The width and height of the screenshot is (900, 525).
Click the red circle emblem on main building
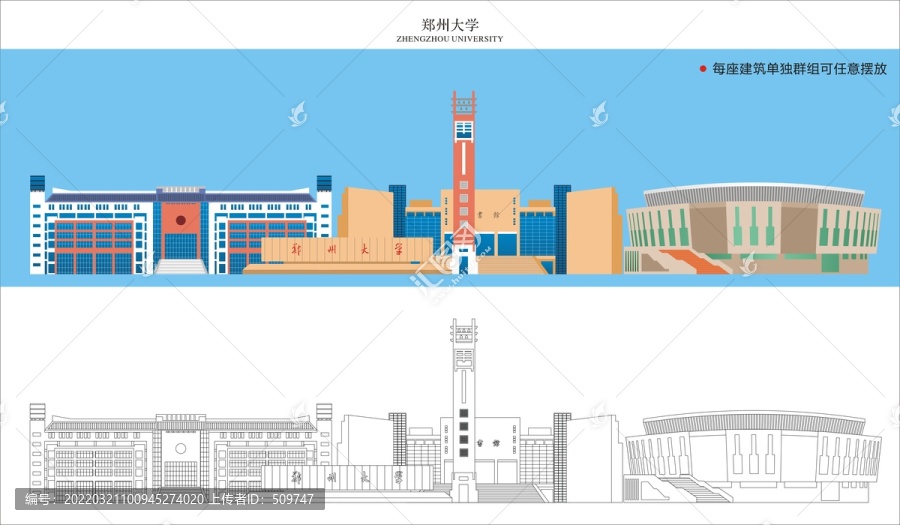pos(181,220)
